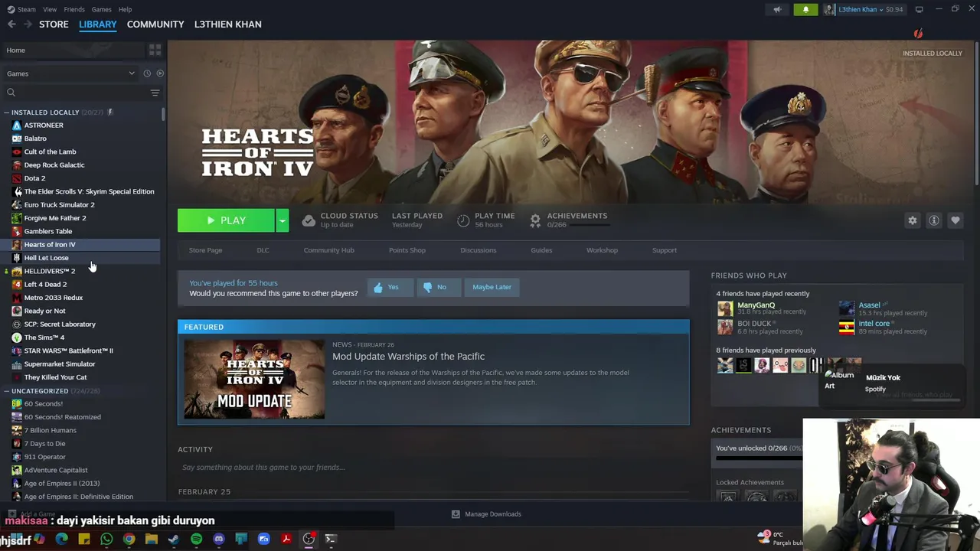Open the L3THIEN KHAN profile tab
The image size is (980, 551).
(x=227, y=24)
